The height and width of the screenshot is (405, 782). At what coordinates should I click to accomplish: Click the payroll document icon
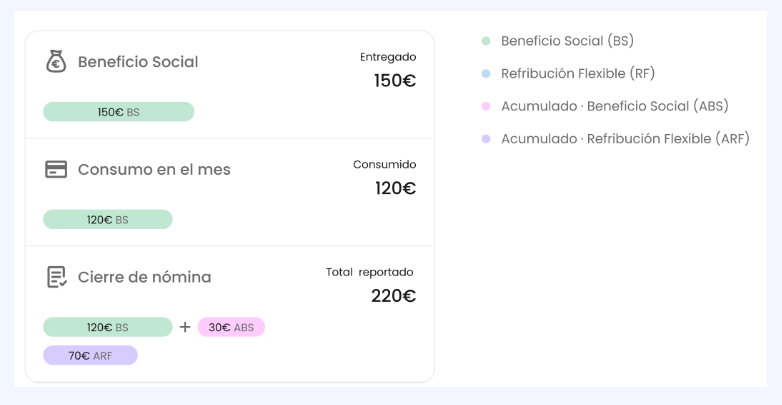click(56, 277)
